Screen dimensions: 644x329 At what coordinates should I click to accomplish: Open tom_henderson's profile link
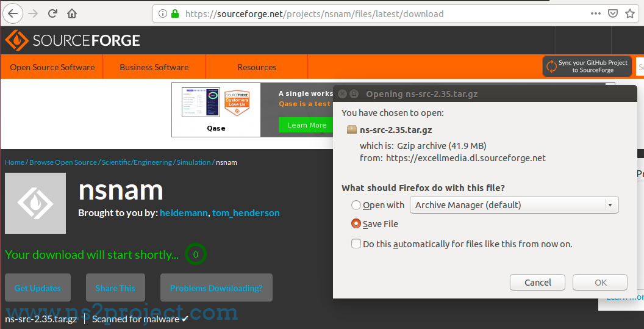[246, 213]
